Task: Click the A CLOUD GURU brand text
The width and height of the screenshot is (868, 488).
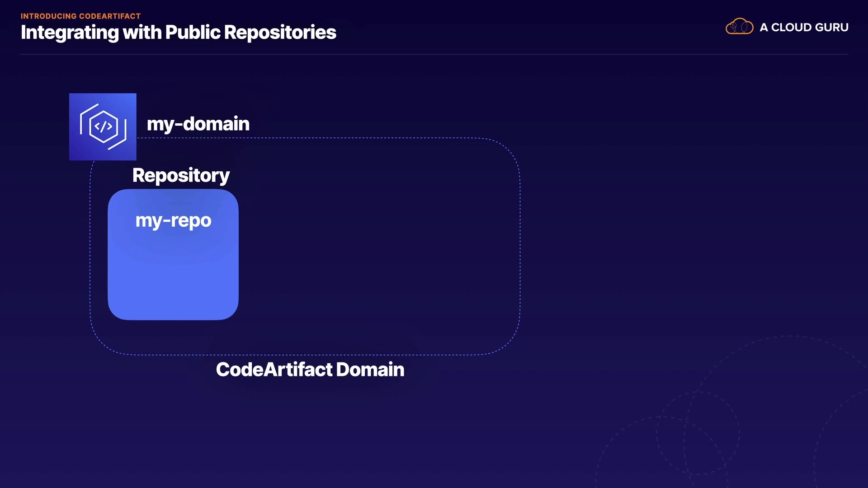Action: click(804, 28)
